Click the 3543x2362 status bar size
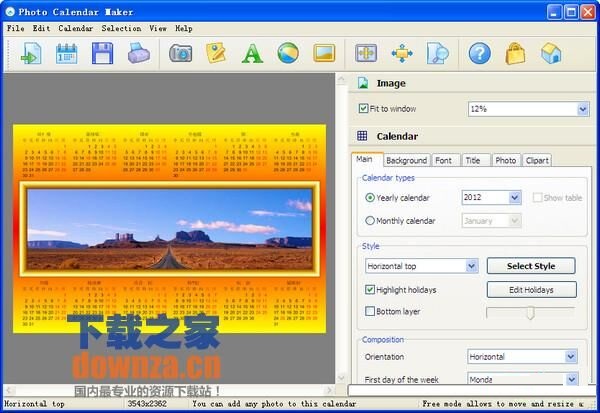 click(x=147, y=403)
